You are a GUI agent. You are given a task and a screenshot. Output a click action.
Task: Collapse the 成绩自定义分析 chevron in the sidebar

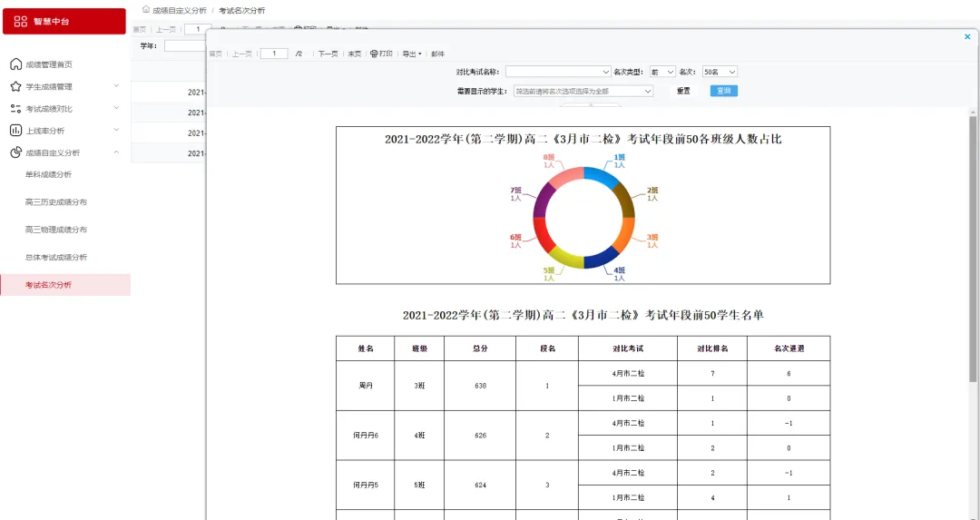click(116, 152)
